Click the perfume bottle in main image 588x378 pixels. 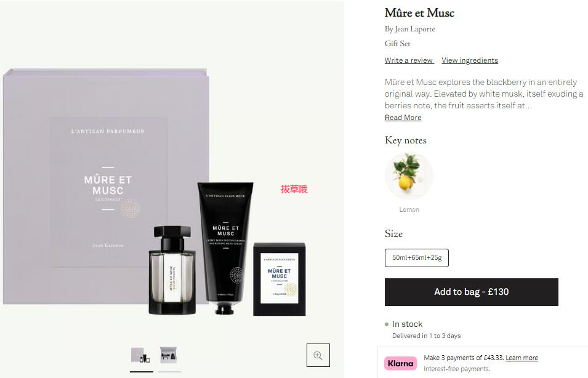click(172, 270)
